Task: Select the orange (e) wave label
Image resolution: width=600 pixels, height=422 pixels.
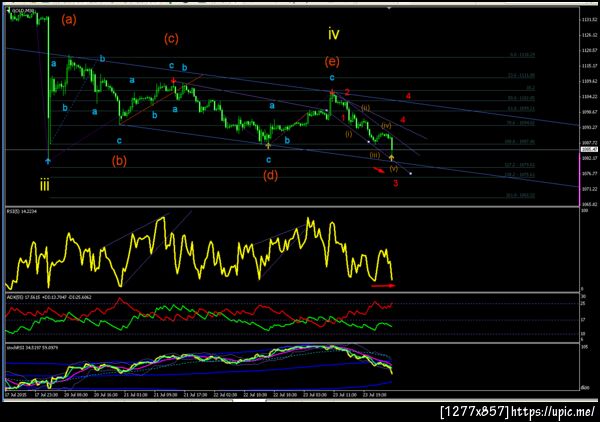Action: click(x=332, y=61)
